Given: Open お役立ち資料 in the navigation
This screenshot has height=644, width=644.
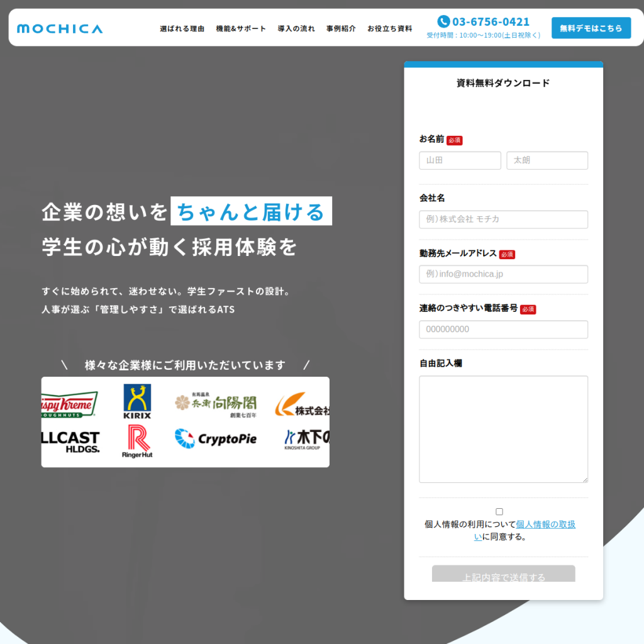Looking at the screenshot, I should point(390,29).
